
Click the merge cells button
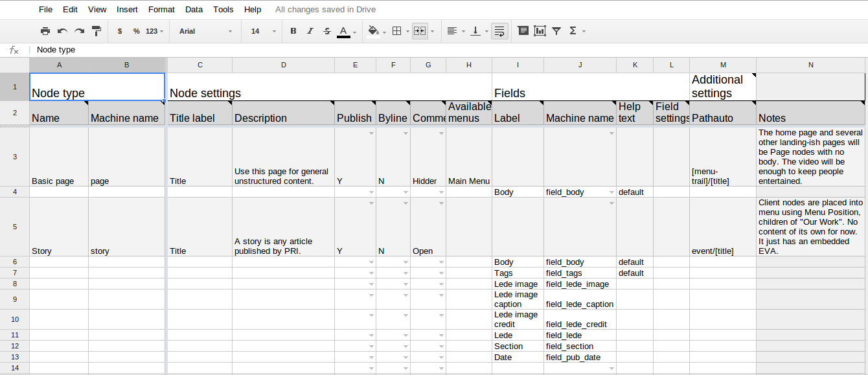pyautogui.click(x=420, y=31)
